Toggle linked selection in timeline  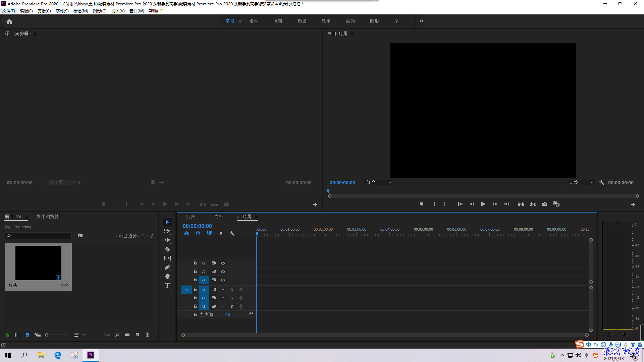coord(209,233)
